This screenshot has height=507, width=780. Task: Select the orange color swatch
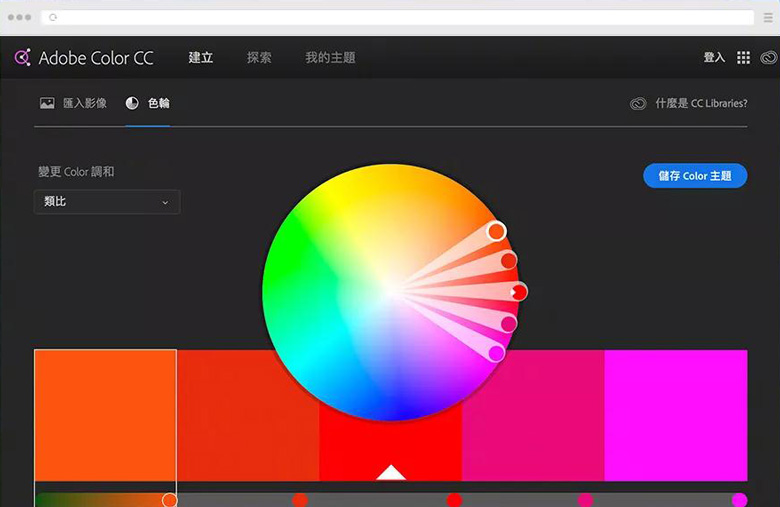pyautogui.click(x=105, y=415)
